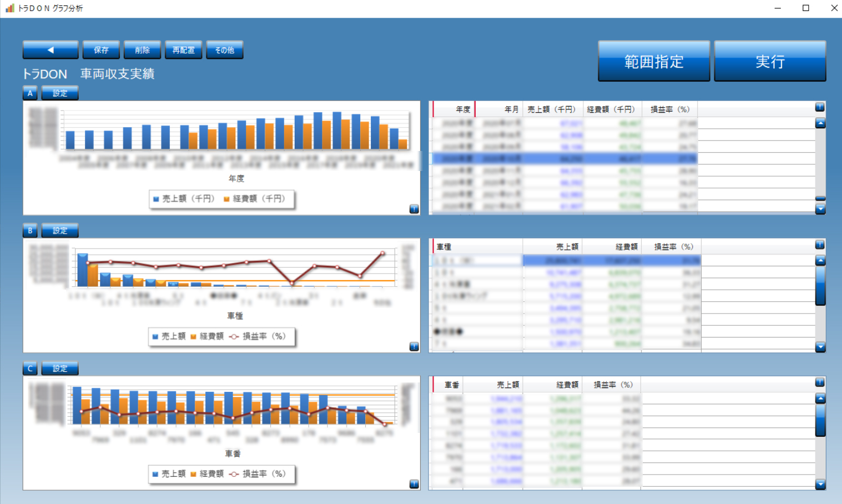The image size is (842, 504).
Task: Click the scroll-up arrow of table B
Action: pyautogui.click(x=820, y=260)
